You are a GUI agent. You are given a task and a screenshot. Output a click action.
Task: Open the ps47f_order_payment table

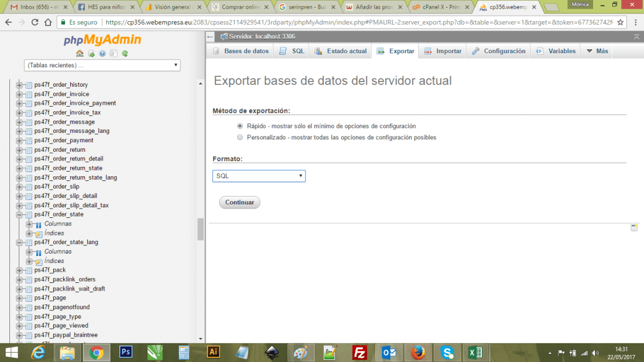click(64, 141)
